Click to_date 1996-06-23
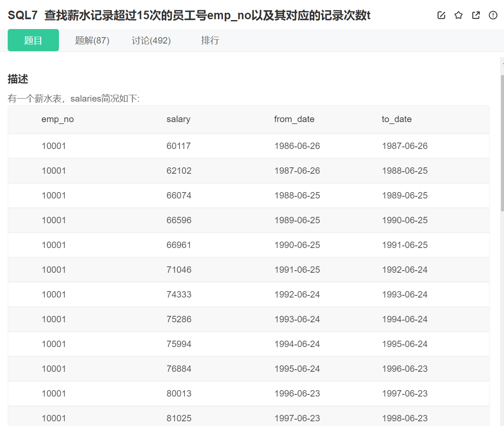Image resolution: width=504 pixels, height=426 pixels. [x=404, y=368]
